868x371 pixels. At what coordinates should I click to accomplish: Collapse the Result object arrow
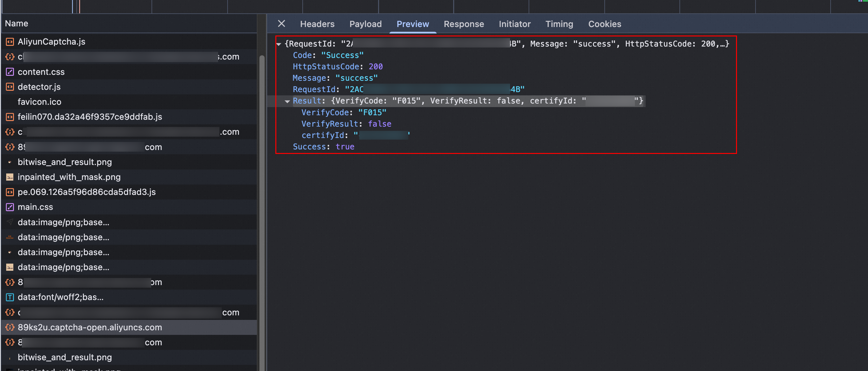click(x=287, y=101)
